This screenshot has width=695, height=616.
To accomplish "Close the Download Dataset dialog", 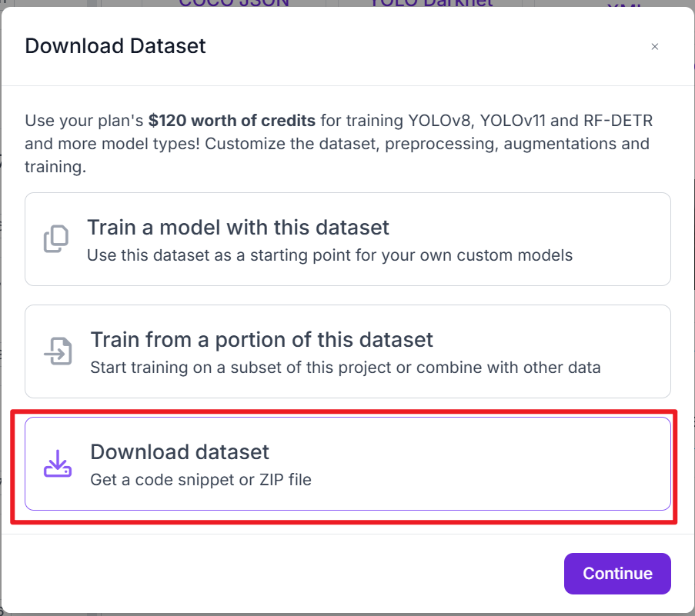I will point(655,47).
